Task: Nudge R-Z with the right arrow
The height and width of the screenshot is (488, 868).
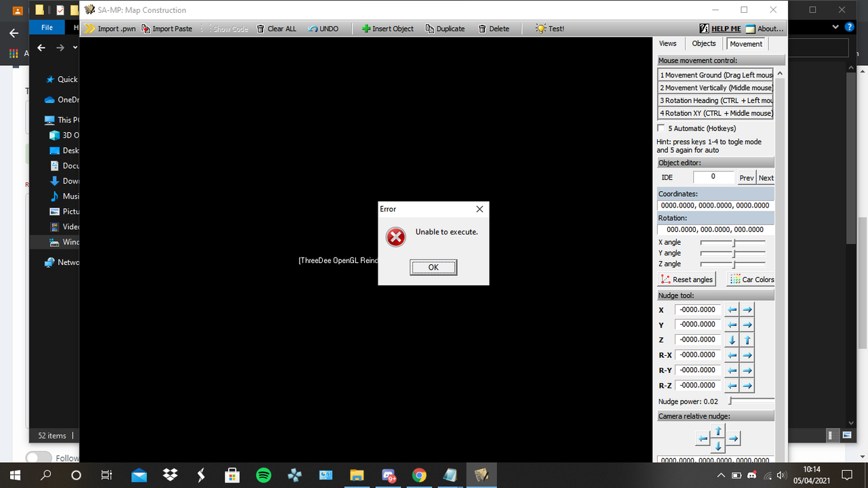Action: coord(747,386)
